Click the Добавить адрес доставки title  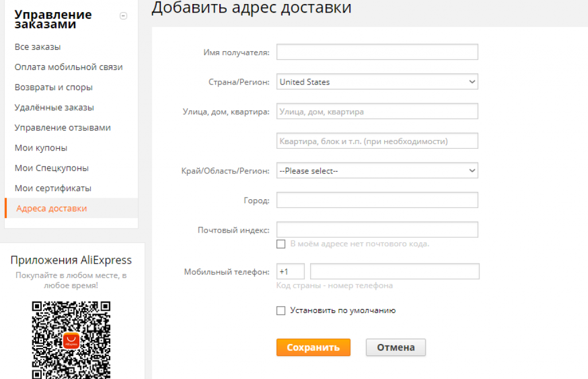click(252, 7)
